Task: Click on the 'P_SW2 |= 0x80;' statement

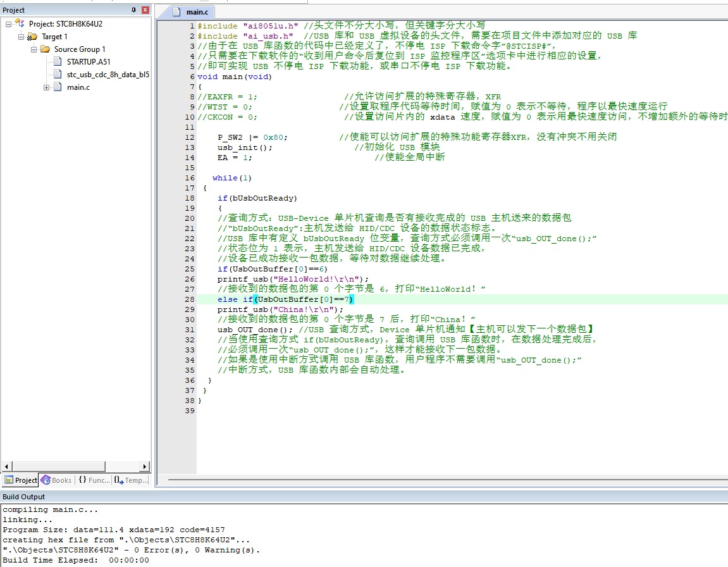Action: pos(252,137)
